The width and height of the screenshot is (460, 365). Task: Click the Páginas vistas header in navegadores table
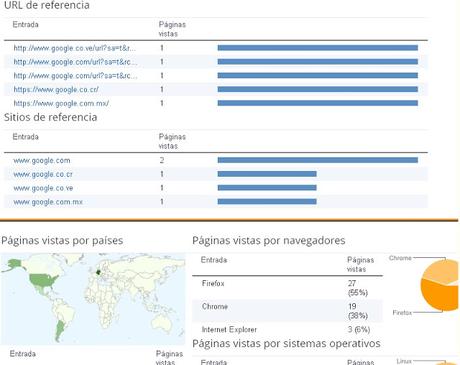click(360, 264)
